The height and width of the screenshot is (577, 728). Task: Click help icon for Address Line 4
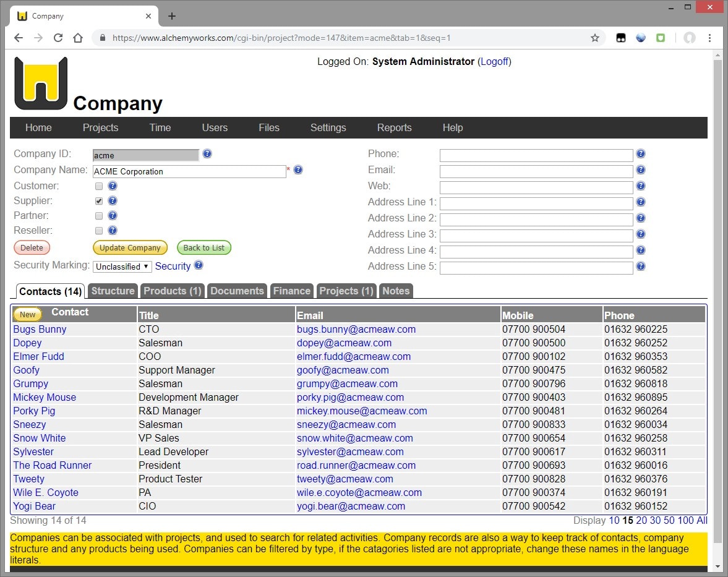click(x=641, y=250)
